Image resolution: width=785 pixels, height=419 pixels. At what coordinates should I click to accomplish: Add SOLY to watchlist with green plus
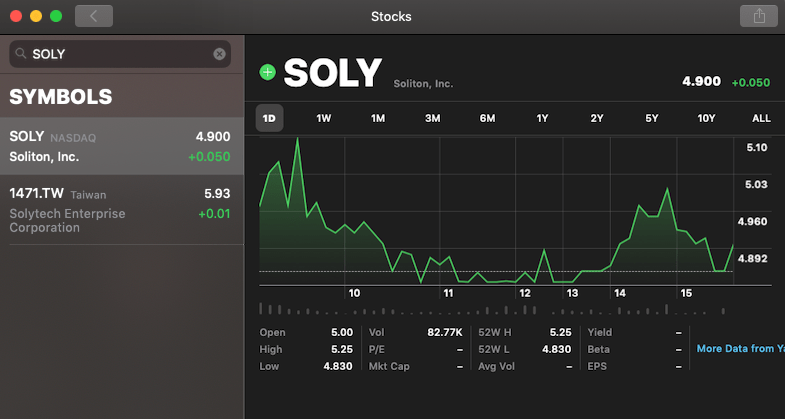[267, 73]
